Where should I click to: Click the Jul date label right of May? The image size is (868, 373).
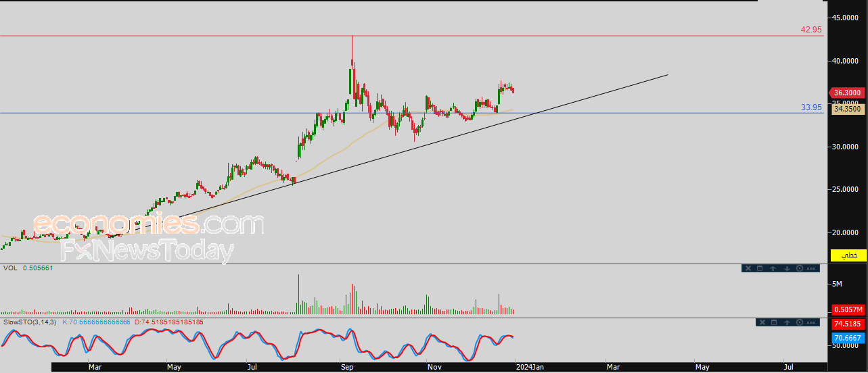coord(788,367)
